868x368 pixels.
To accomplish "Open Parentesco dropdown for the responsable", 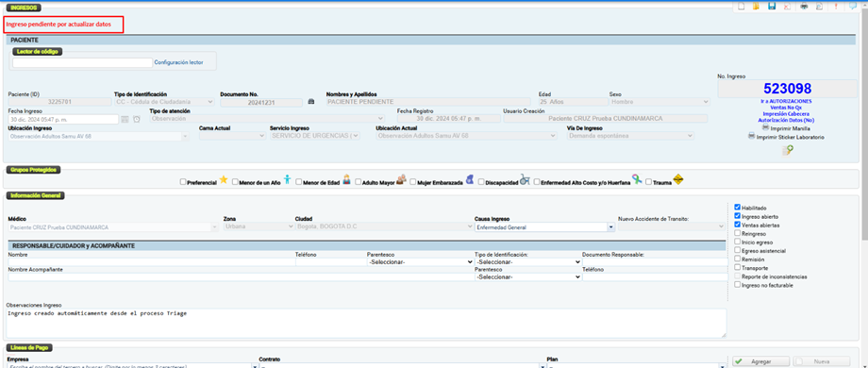I will [x=420, y=262].
